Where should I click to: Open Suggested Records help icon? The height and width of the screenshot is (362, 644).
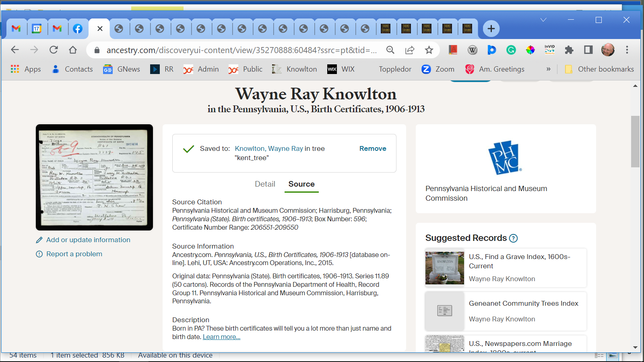(513, 238)
